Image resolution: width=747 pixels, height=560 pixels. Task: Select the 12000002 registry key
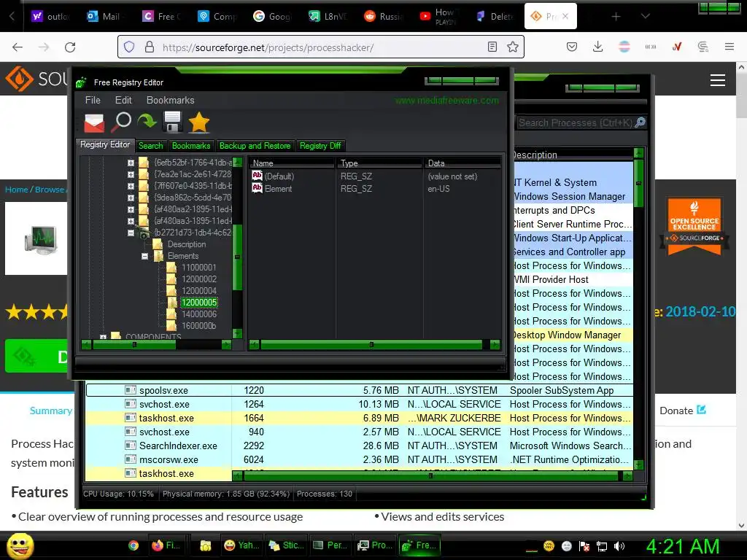pyautogui.click(x=198, y=279)
